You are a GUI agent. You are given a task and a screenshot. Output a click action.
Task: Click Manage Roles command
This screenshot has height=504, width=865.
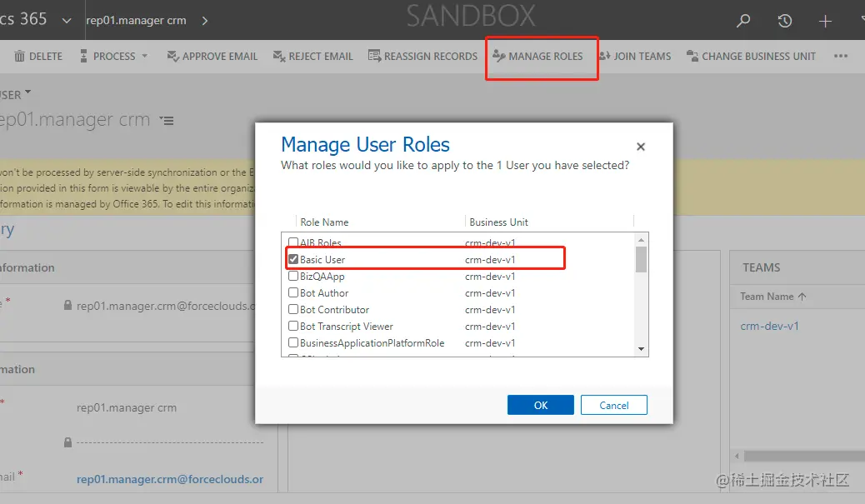tap(537, 56)
